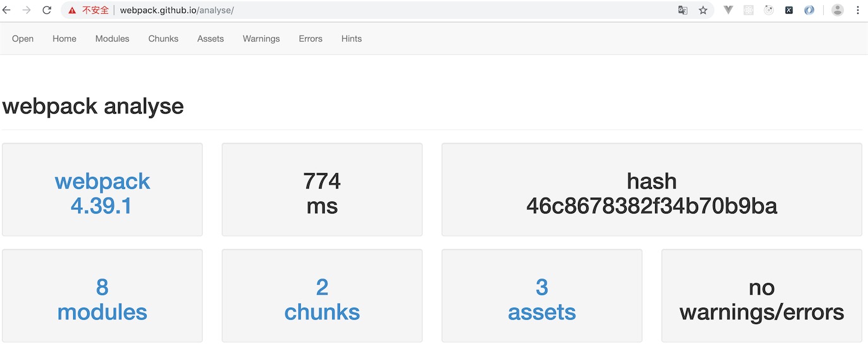Open the Chunks nav tab
This screenshot has width=868, height=362.
tap(164, 39)
